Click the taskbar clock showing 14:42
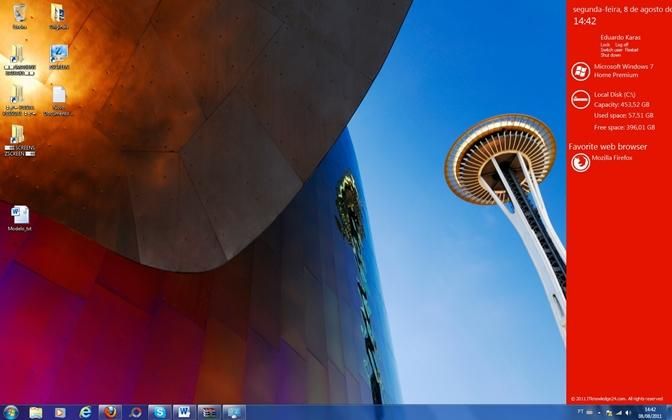 (x=651, y=412)
